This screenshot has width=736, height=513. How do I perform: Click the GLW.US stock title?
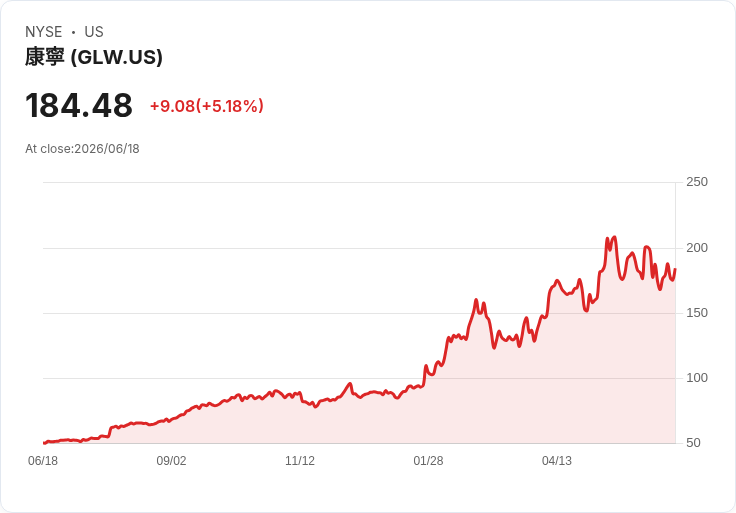[94, 57]
